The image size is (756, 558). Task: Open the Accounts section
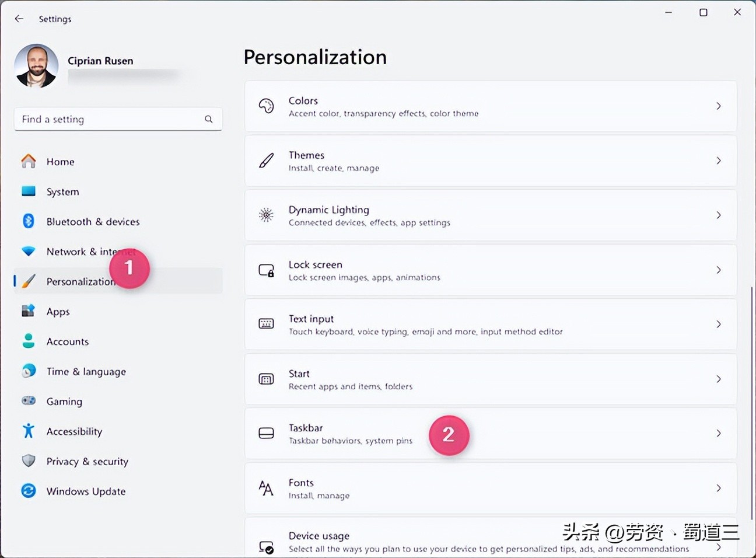coord(67,341)
